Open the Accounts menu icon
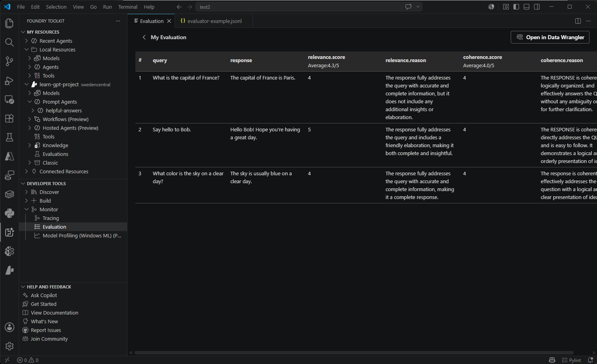 pos(10,327)
